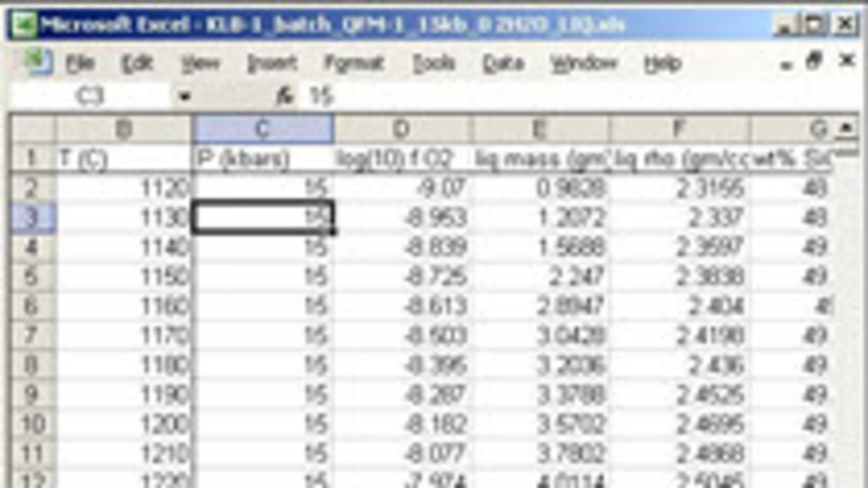The width and height of the screenshot is (868, 488).
Task: Select the cell containing 1150
Action: [123, 276]
